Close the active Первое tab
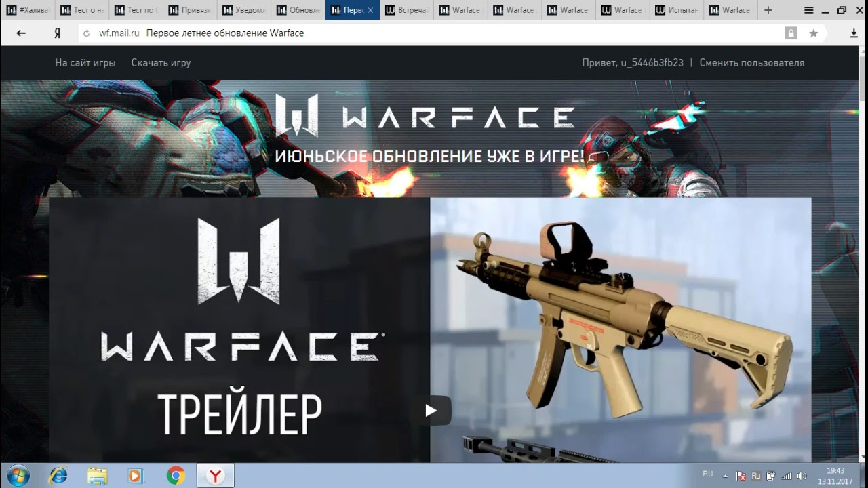This screenshot has height=488, width=868. pos(370,10)
